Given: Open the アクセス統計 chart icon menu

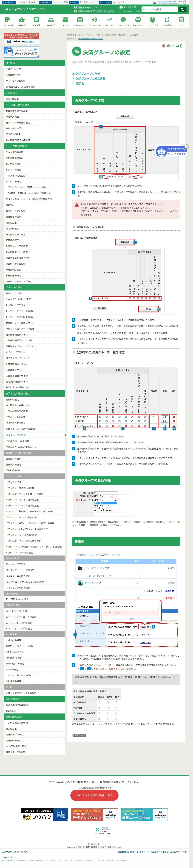Looking at the screenshot, I should click(109, 21).
